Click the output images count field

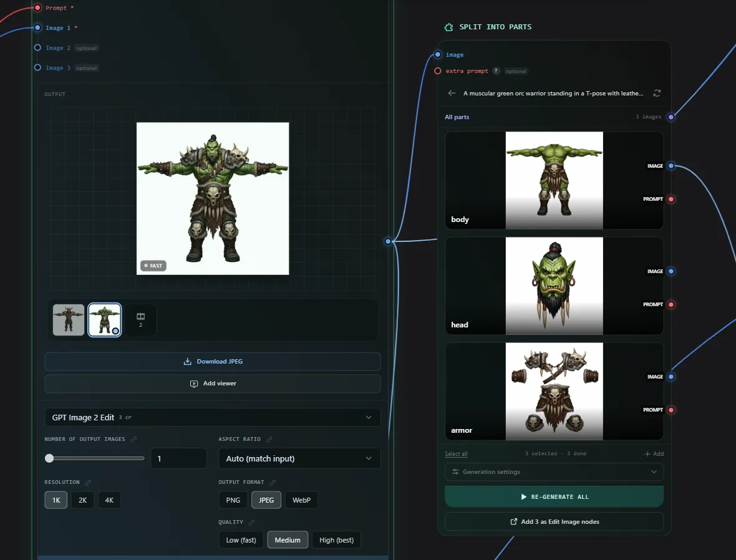[x=179, y=458]
